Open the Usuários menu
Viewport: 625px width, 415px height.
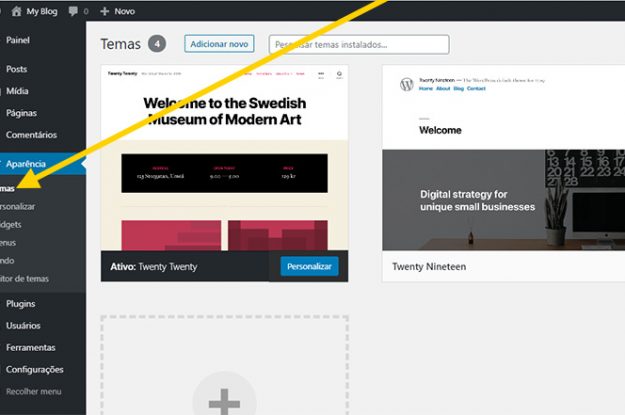pyautogui.click(x=23, y=326)
